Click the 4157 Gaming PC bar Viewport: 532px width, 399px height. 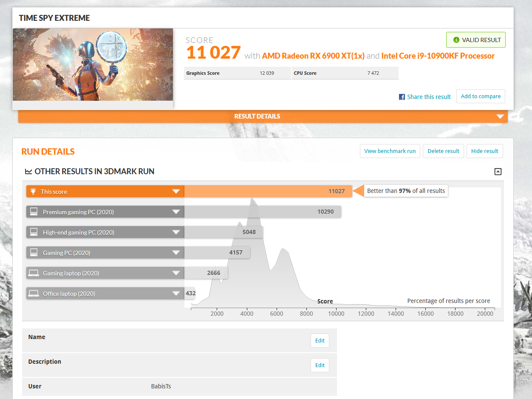click(217, 252)
